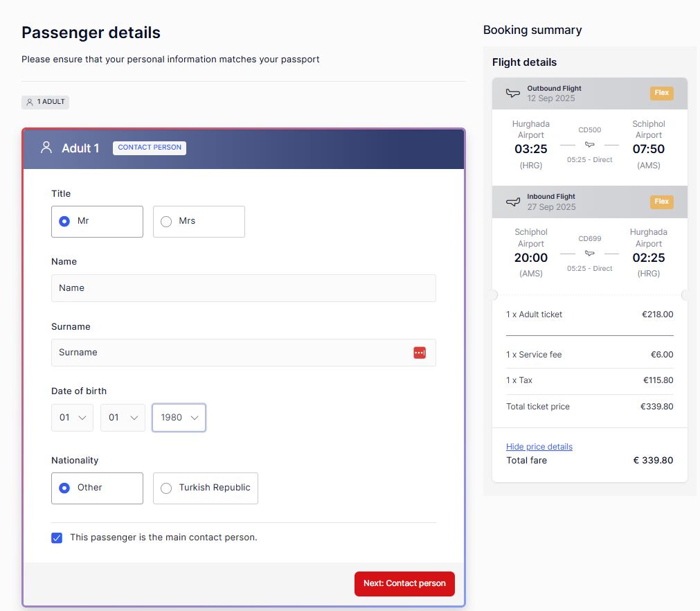Click the outbound flight airplane icon
The image size is (700, 611).
tap(512, 93)
